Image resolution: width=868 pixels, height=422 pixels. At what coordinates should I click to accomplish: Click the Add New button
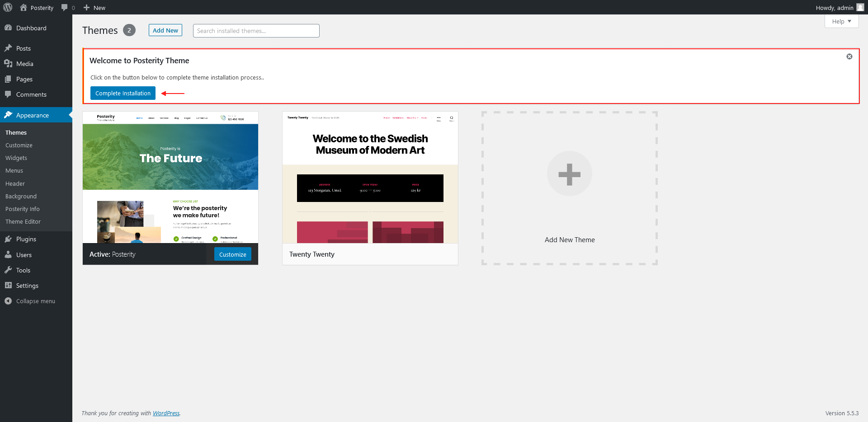pos(165,30)
